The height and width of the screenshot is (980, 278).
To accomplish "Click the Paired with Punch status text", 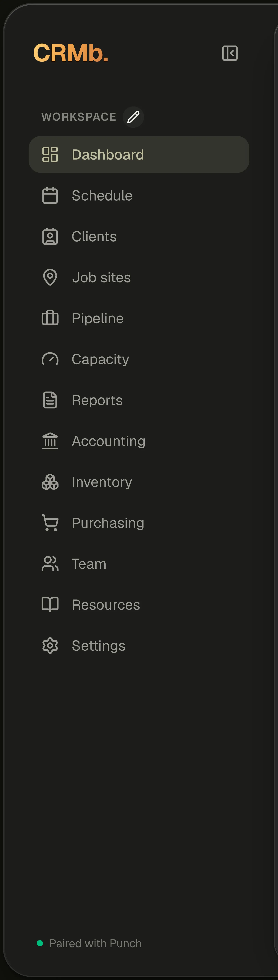I will 95,943.
